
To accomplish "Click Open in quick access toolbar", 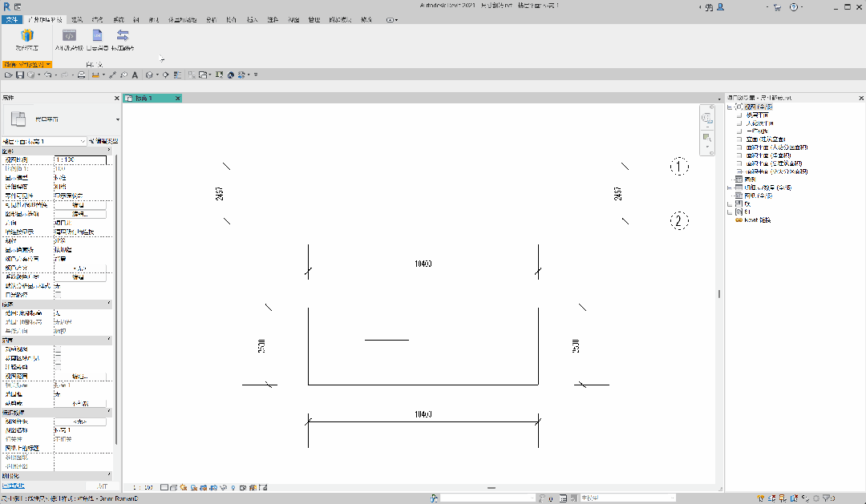I will [x=8, y=75].
